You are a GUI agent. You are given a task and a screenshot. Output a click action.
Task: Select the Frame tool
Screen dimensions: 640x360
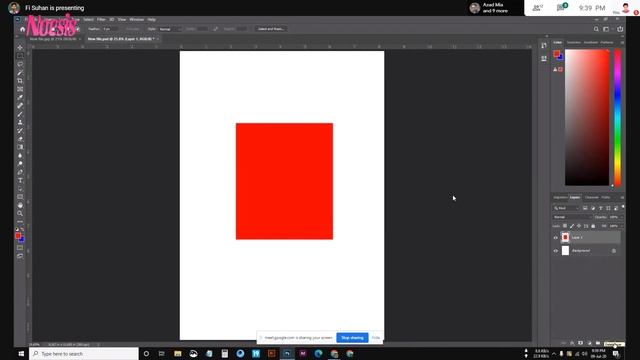coord(20,89)
